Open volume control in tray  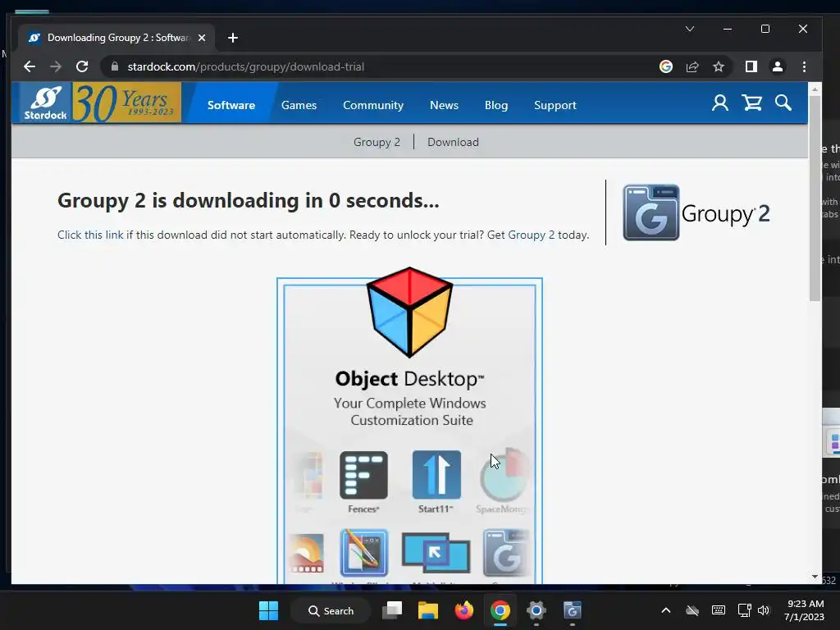point(764,610)
